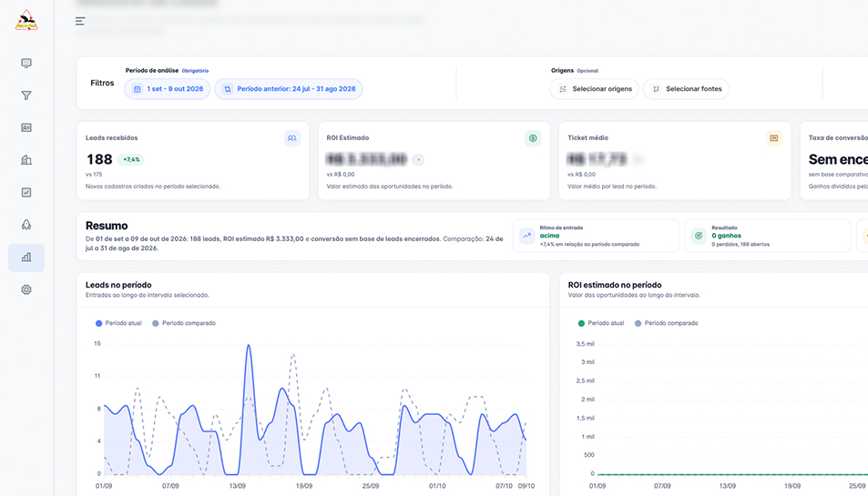
Task: Click the vs 175 comparison text
Action: tap(94, 174)
